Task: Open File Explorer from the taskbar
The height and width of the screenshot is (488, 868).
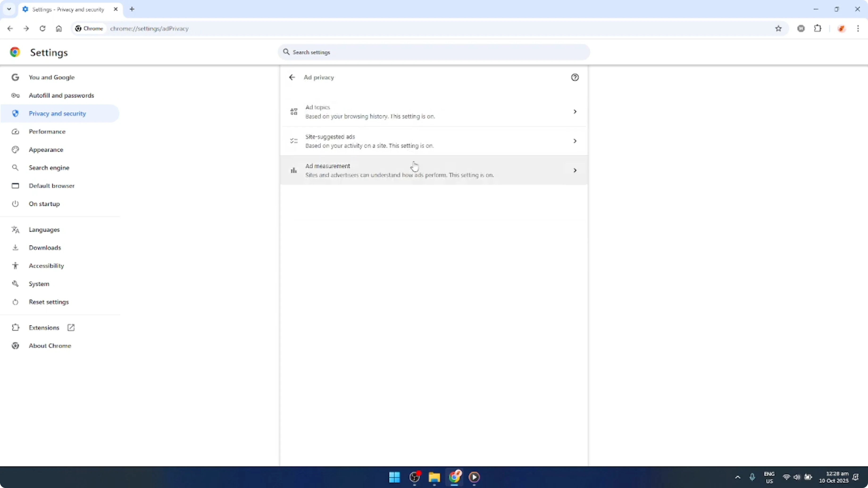Action: pos(434,477)
